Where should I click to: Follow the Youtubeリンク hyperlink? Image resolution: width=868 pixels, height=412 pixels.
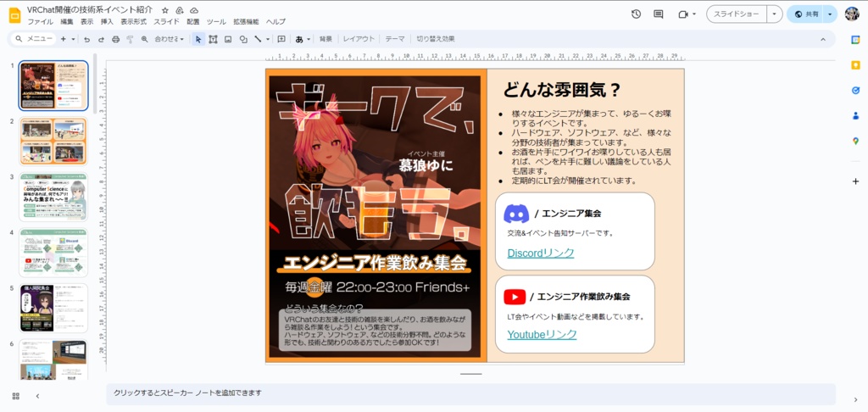542,335
